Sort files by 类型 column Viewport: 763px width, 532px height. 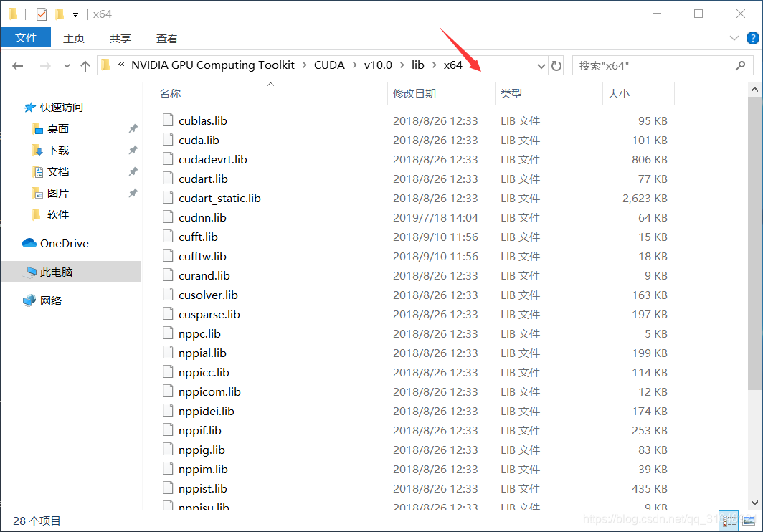click(511, 93)
